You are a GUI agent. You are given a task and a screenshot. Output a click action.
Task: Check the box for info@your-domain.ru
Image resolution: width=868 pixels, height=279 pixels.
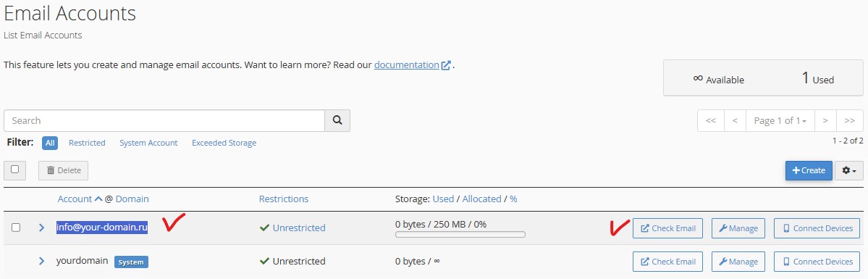point(16,228)
